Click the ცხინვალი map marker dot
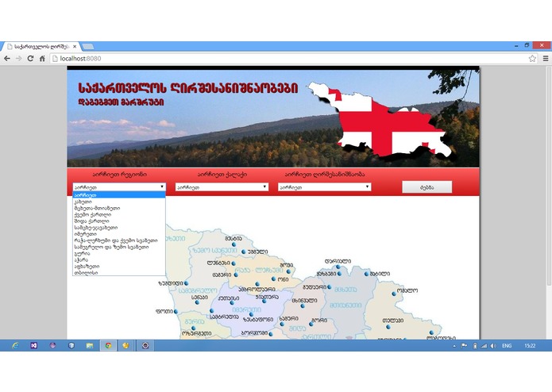The height and width of the screenshot is (392, 552). (303, 306)
